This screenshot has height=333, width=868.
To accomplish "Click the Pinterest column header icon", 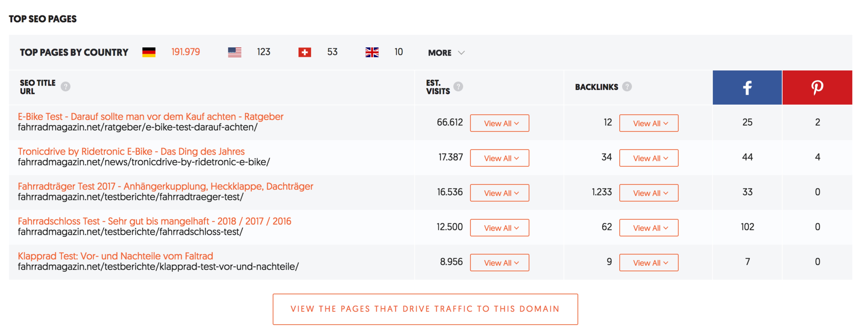I will pyautogui.click(x=817, y=88).
